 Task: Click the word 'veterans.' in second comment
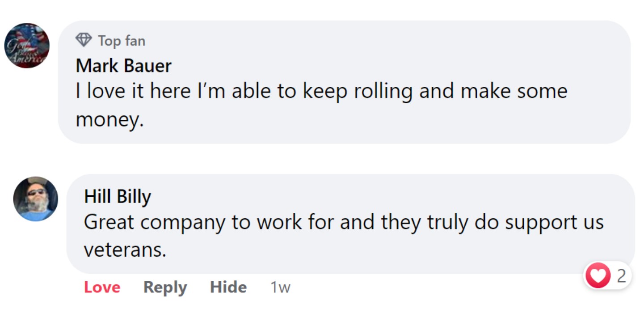click(125, 250)
